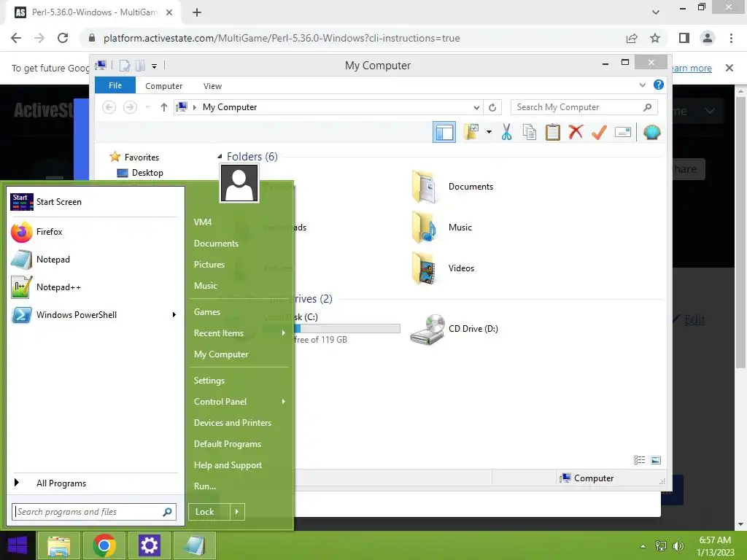Click the network icon in system tray
The image size is (747, 560).
pos(661,546)
